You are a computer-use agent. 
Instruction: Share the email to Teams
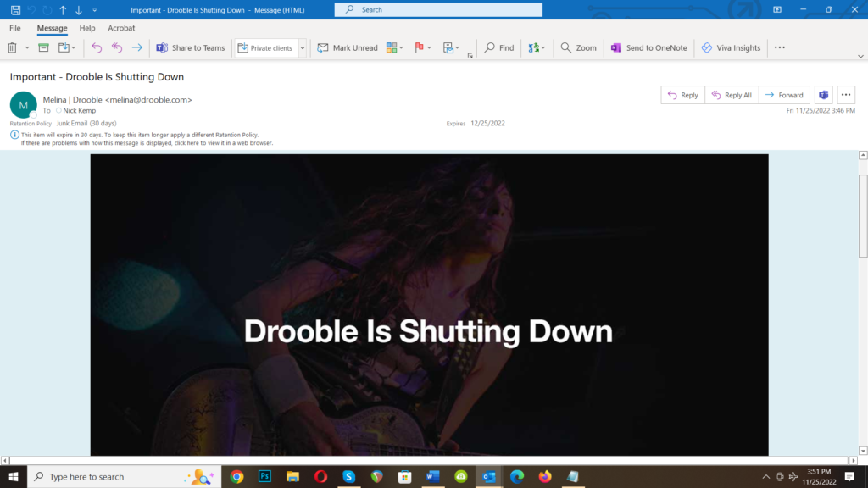tap(191, 47)
